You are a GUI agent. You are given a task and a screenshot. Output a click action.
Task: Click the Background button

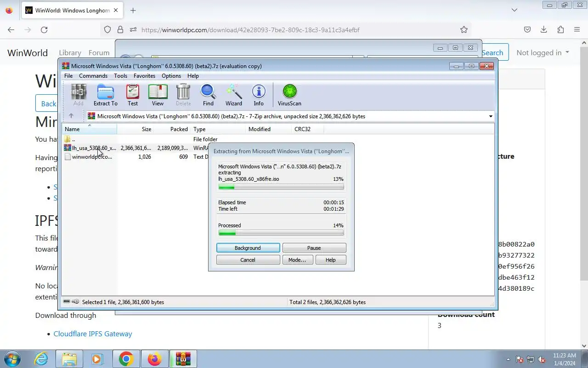point(248,248)
